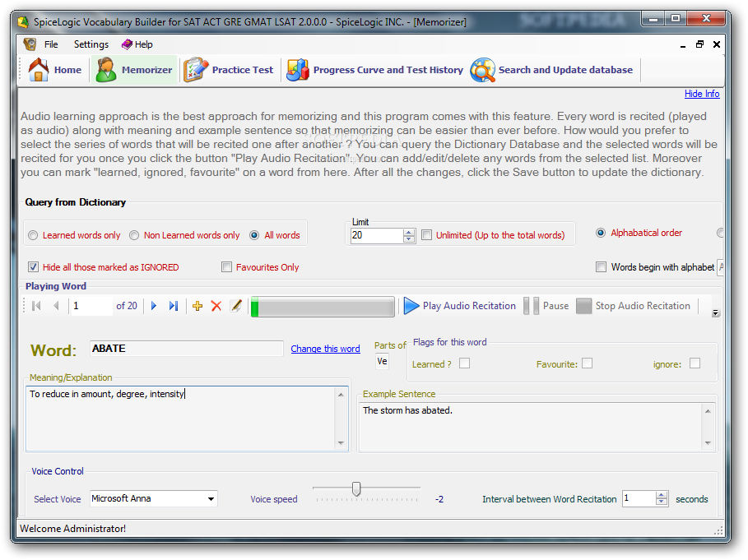This screenshot has width=748, height=560.
Task: Click the application icon beside File menu
Action: point(30,44)
